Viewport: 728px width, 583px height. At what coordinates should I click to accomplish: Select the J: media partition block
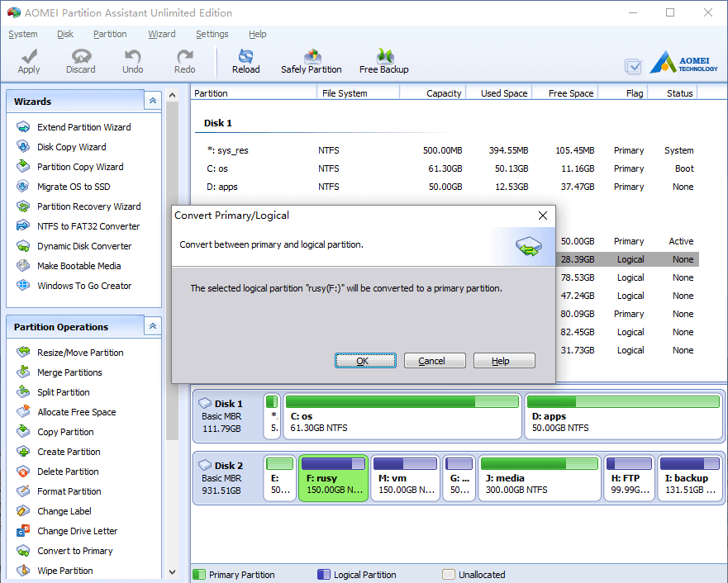[540, 478]
